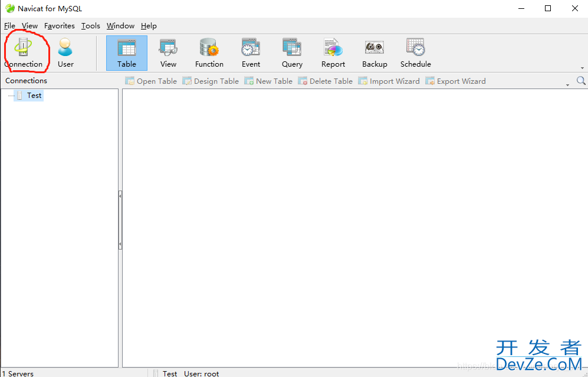The height and width of the screenshot is (377, 588).
Task: Open the Window menu
Action: tap(120, 26)
